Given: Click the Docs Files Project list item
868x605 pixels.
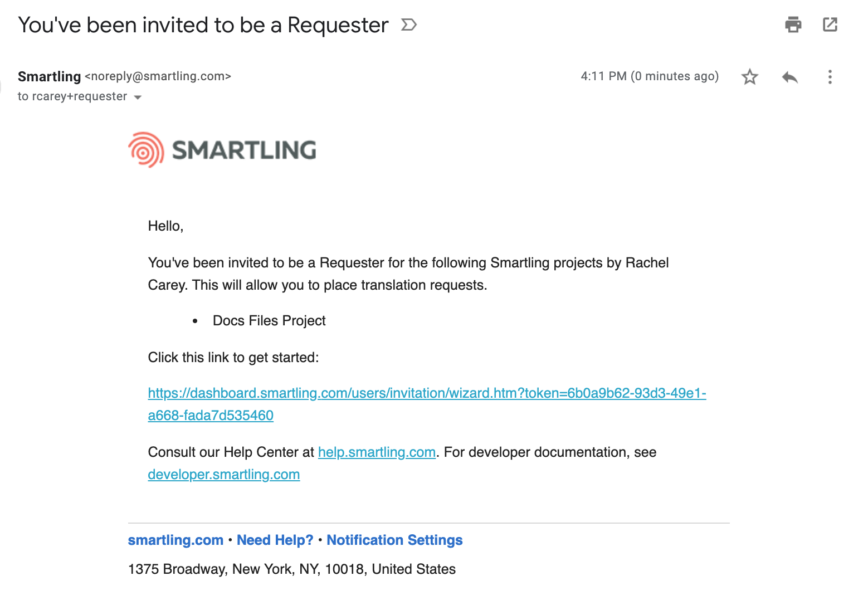Looking at the screenshot, I should 269,321.
